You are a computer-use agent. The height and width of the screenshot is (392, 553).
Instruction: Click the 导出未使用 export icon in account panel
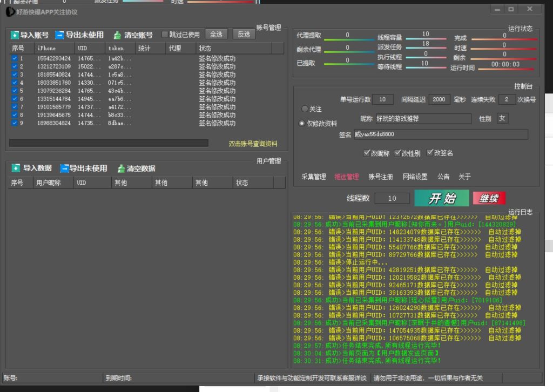coord(59,35)
